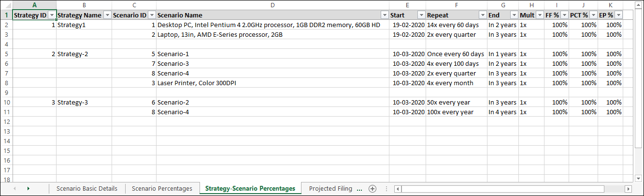Show more sheets via ellipsis
The height and width of the screenshot is (196, 644).
coord(359,189)
